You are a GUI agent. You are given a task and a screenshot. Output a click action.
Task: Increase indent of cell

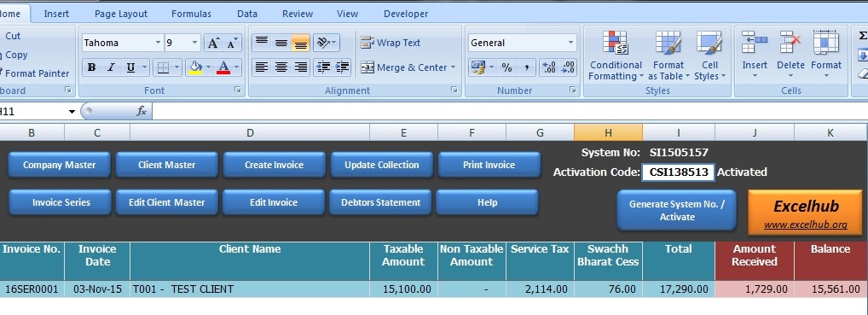click(x=342, y=67)
